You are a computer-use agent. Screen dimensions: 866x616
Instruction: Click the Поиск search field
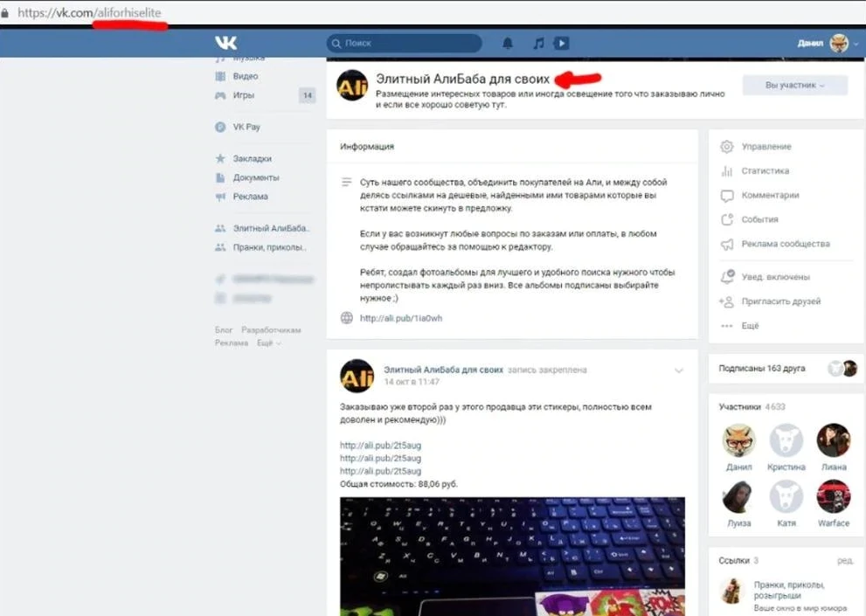(x=405, y=43)
